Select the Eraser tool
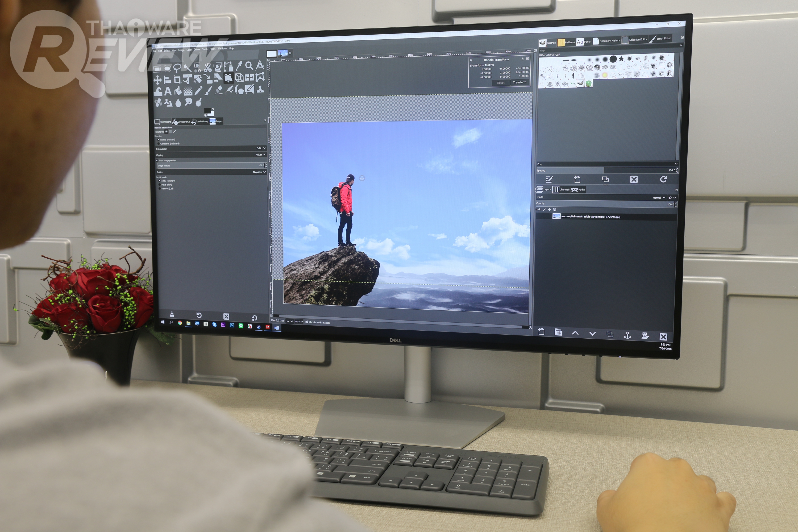 pyautogui.click(x=219, y=90)
